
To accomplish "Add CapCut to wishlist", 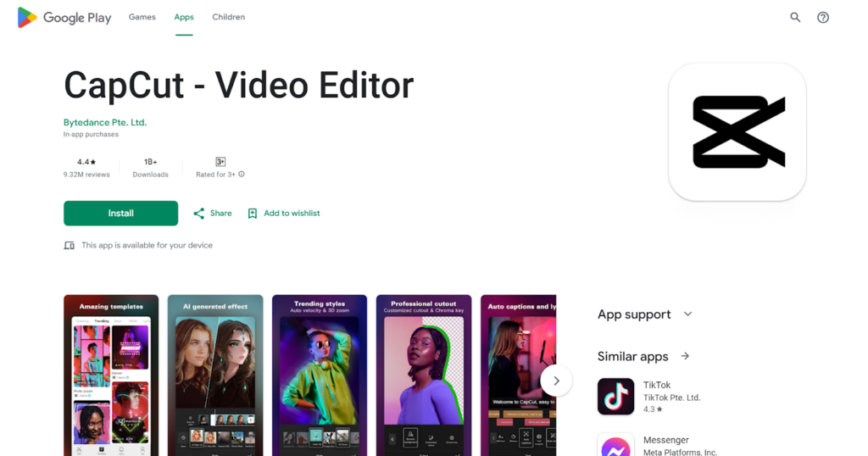I will (283, 213).
